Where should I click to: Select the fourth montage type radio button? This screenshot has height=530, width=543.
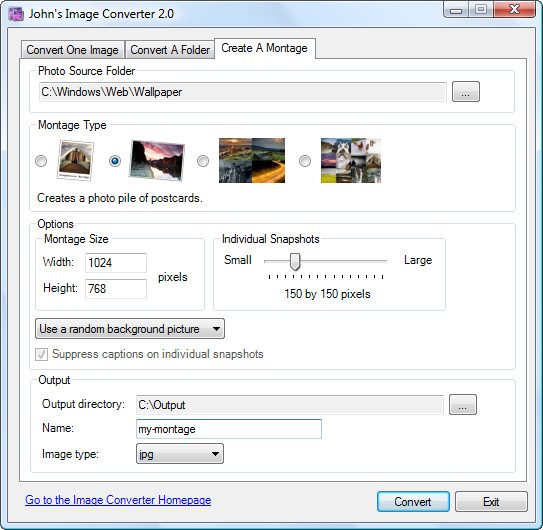point(305,161)
